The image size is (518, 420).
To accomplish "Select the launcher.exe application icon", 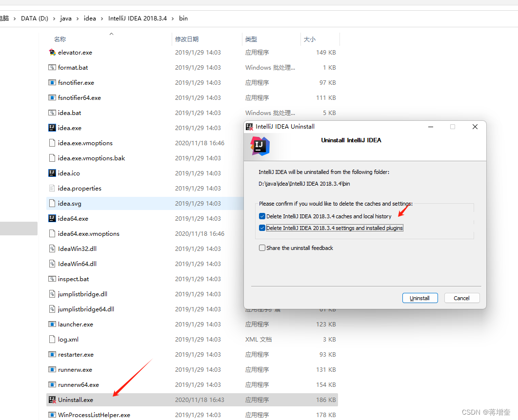I will point(52,325).
